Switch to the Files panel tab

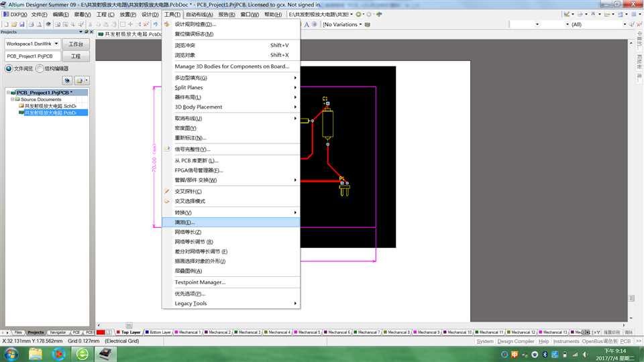[x=18, y=332]
